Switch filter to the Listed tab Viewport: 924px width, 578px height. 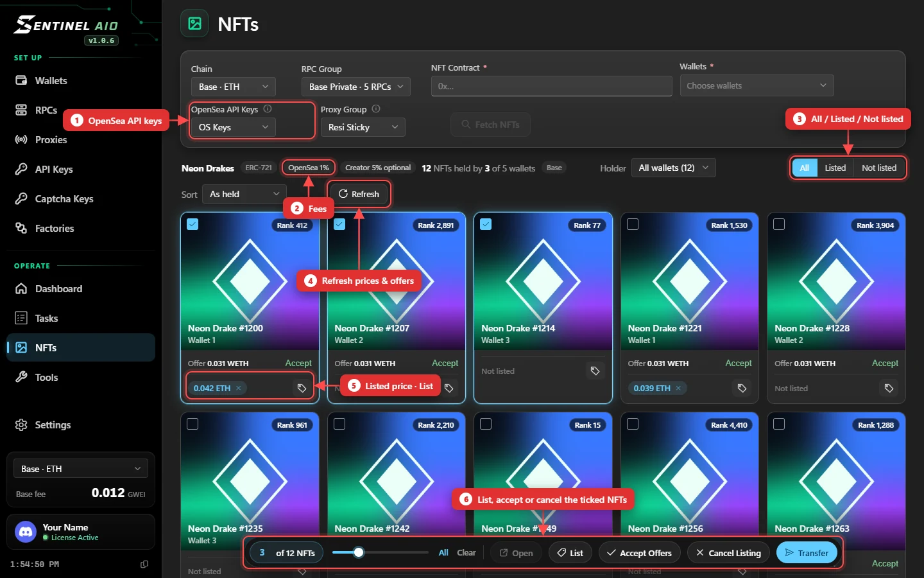[835, 168]
